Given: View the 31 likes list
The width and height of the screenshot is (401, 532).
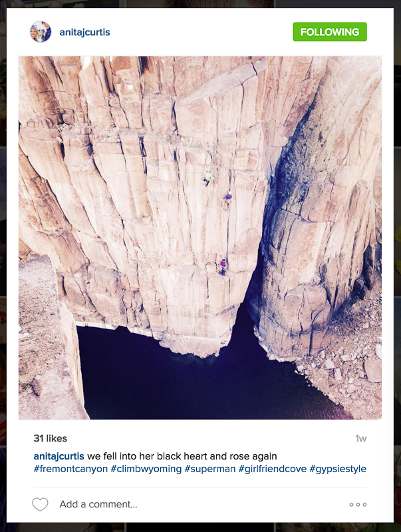Looking at the screenshot, I should 51,438.
